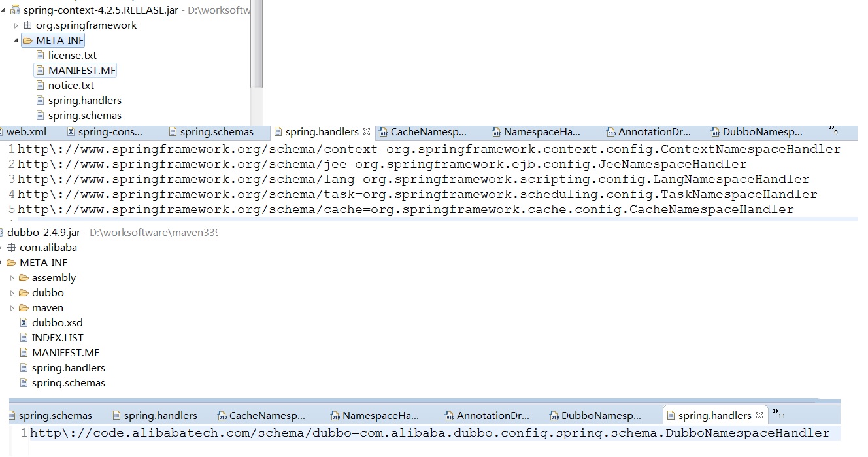Switch to upper NamespaceHa... class tab
This screenshot has width=868, height=457.
542,132
